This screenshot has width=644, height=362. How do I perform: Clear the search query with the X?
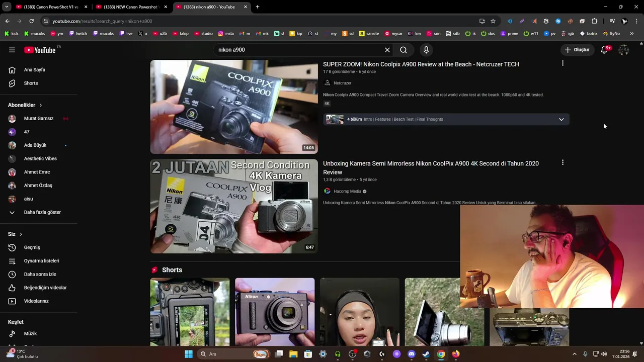387,50
